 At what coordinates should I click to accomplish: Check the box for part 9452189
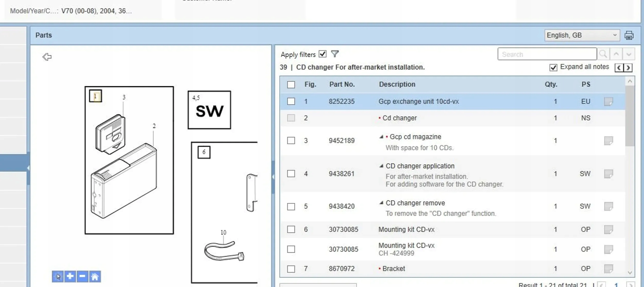tap(291, 141)
